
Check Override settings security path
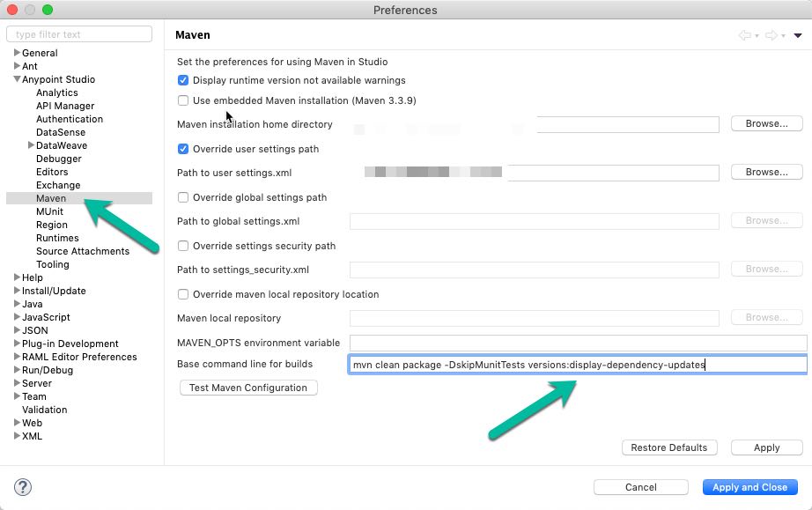click(x=183, y=246)
